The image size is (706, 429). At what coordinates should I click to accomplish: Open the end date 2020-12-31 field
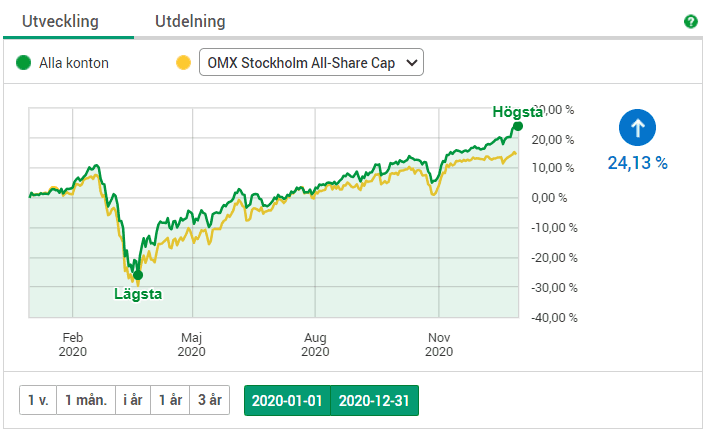click(374, 401)
